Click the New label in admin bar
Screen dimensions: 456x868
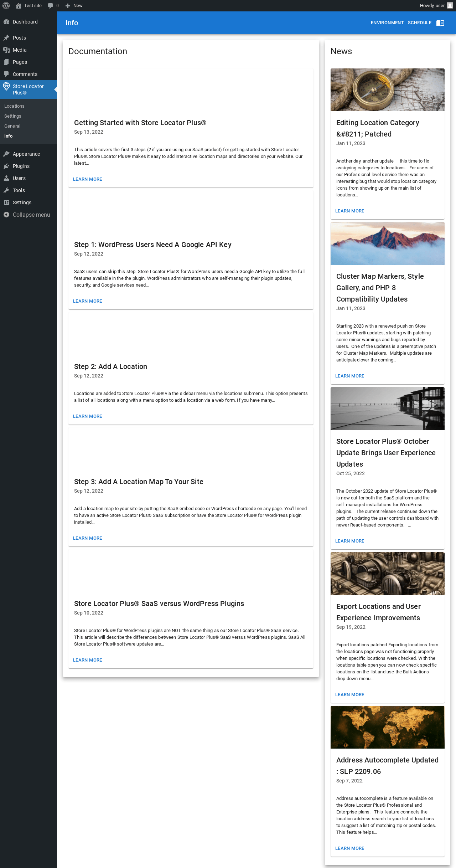[x=78, y=6]
